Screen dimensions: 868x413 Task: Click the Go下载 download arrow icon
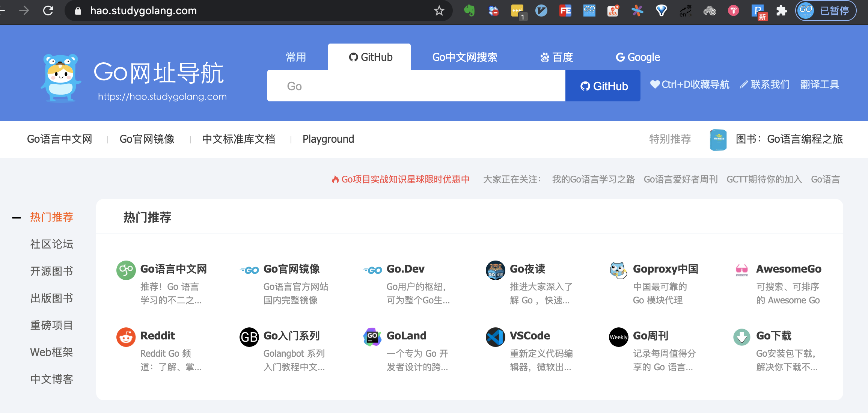pos(741,337)
